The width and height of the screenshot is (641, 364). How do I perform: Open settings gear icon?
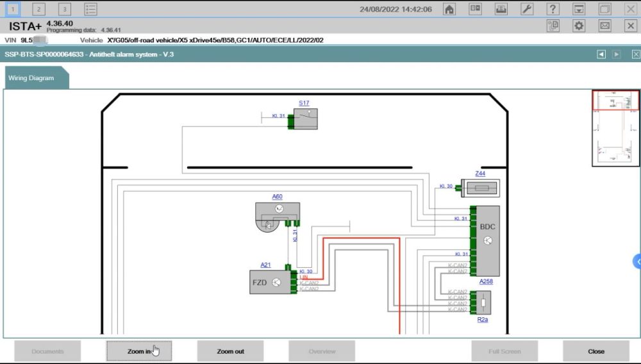[579, 26]
